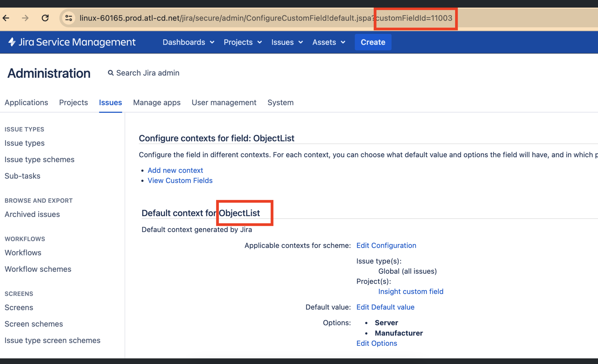Click the Jira Service Management logo
Screen dimensions: 598x364
click(72, 42)
